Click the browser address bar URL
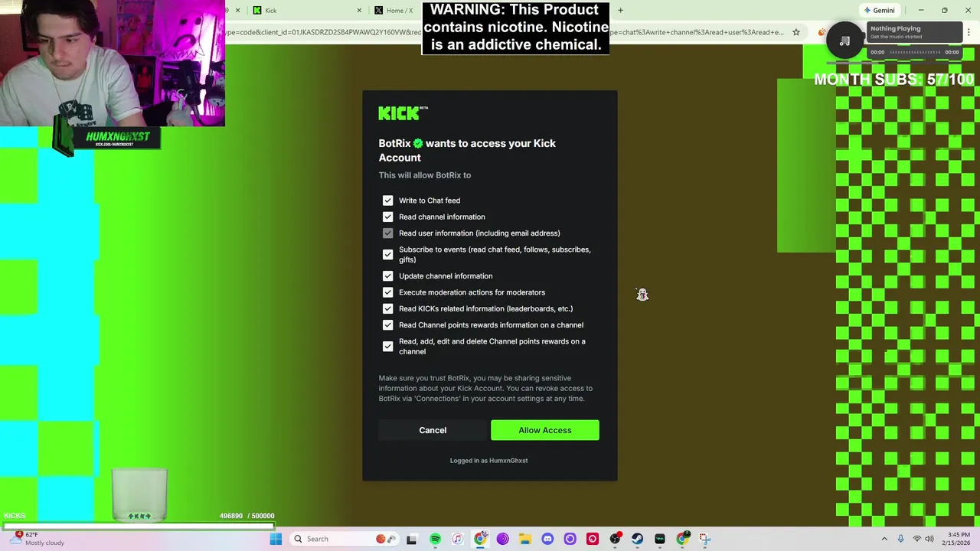The image size is (980, 551). (505, 32)
